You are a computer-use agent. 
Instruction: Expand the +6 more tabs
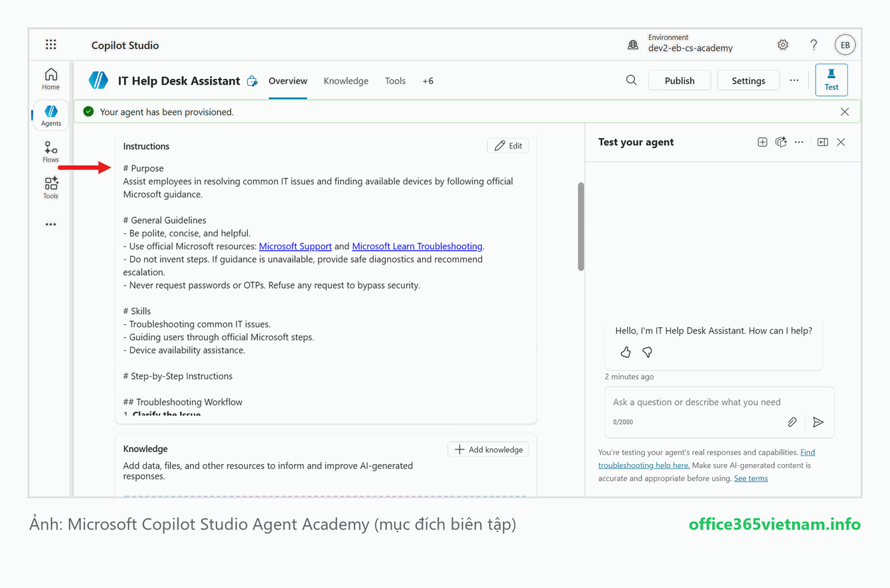coord(428,81)
